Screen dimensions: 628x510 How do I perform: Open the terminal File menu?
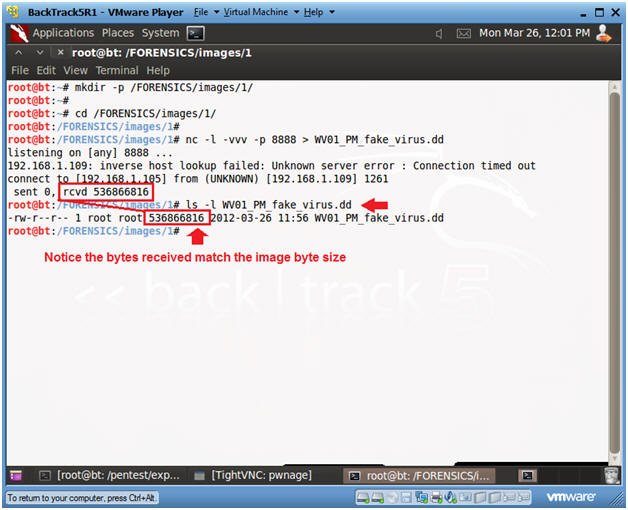(20, 71)
